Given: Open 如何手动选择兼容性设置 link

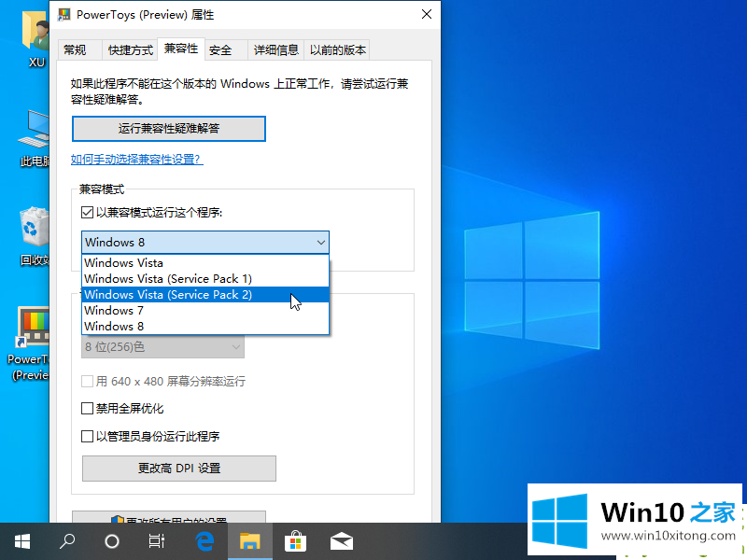Looking at the screenshot, I should pyautogui.click(x=136, y=159).
